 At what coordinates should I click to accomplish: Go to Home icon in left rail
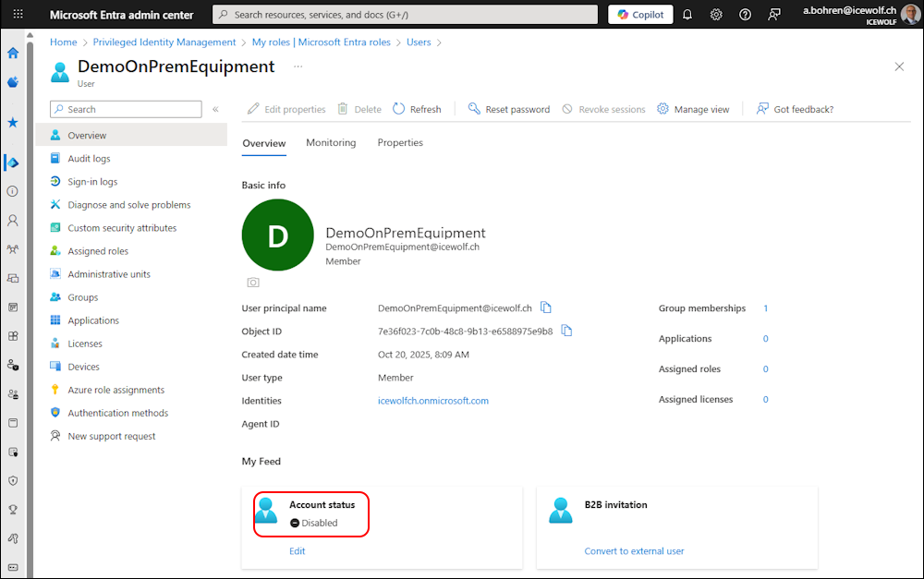coord(13,53)
